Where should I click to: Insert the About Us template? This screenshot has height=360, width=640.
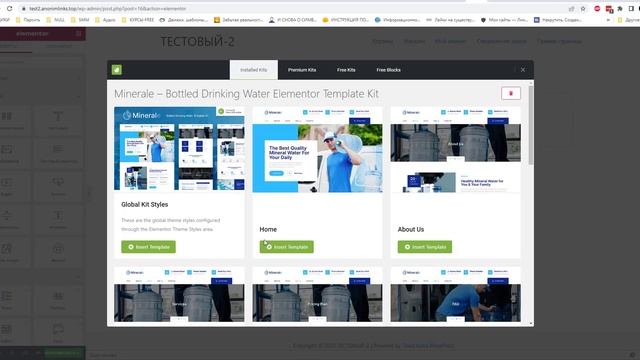(x=425, y=247)
